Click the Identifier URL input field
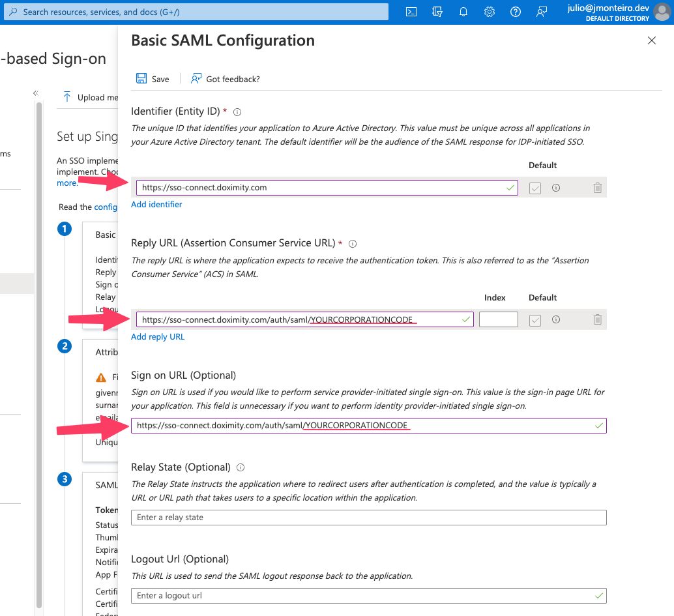Screen dimensions: 674x616 [327, 188]
